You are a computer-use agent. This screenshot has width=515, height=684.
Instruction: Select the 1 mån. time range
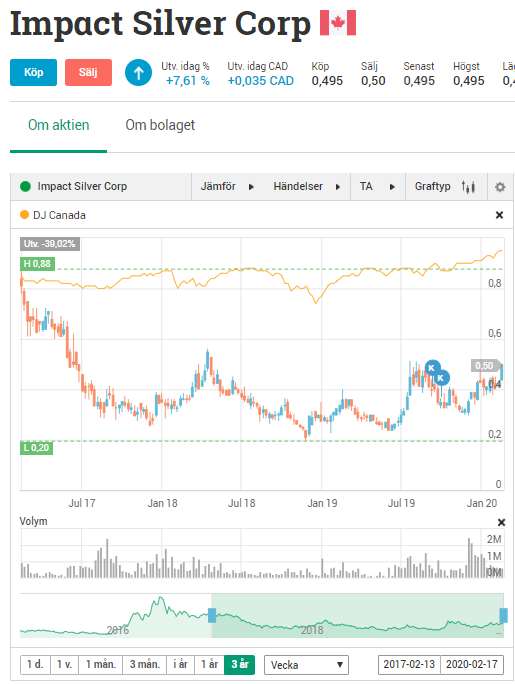point(101,665)
